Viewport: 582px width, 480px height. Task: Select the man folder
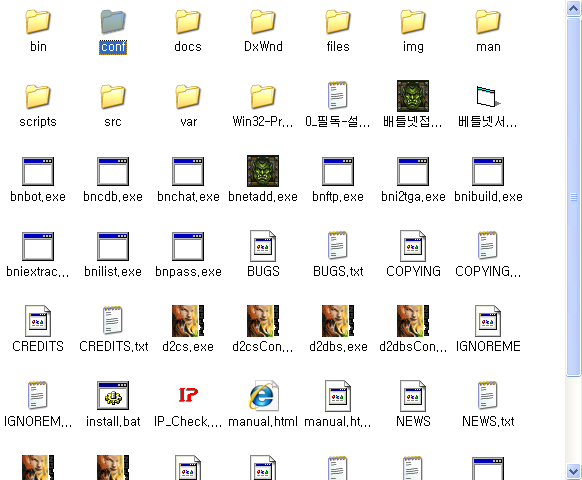pyautogui.click(x=488, y=22)
